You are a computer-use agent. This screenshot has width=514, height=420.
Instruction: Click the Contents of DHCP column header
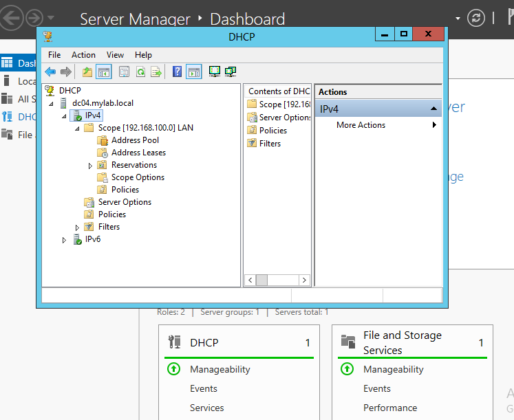click(x=277, y=91)
